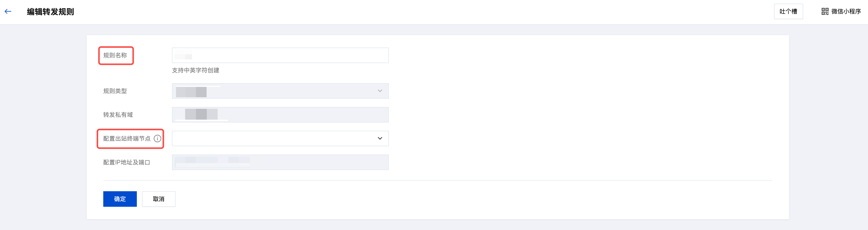868x230 pixels.
Task: Click the info icon beside 配置出站终端节点
Action: [x=157, y=139]
